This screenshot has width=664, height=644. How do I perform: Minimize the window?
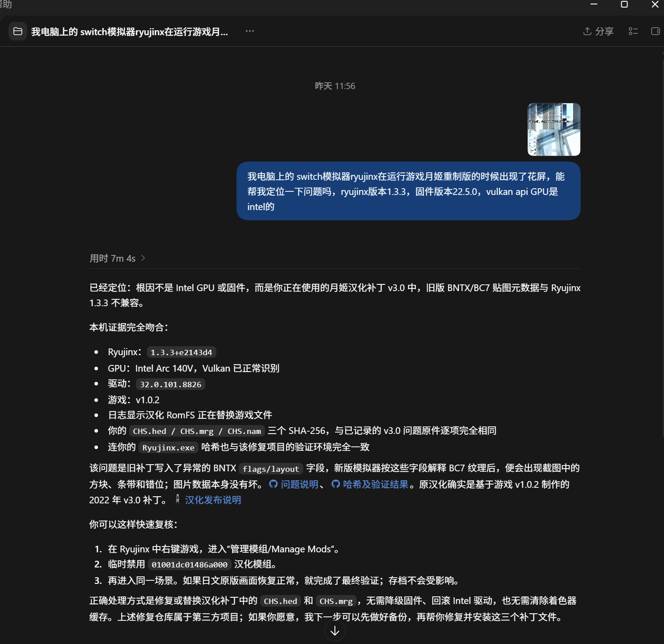tap(594, 4)
